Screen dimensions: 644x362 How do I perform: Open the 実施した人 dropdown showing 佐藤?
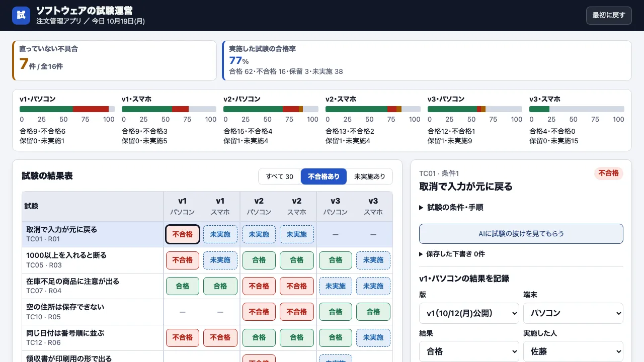click(x=574, y=351)
